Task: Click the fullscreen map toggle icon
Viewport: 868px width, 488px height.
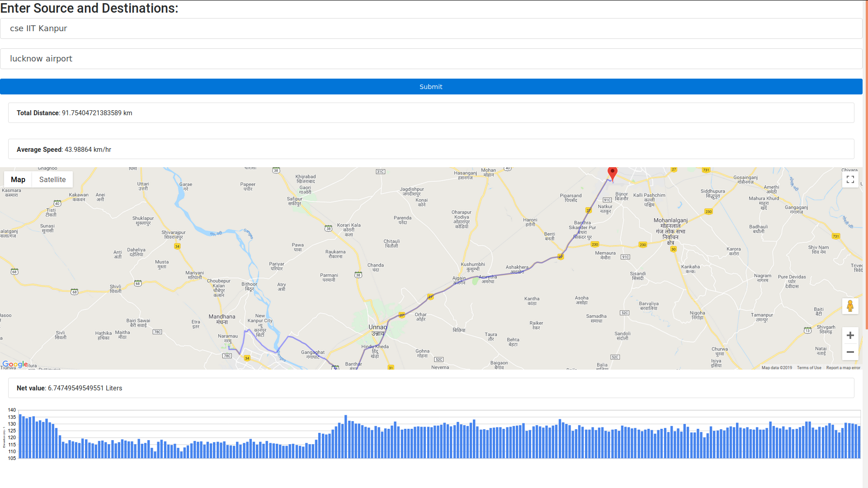Action: [x=850, y=179]
